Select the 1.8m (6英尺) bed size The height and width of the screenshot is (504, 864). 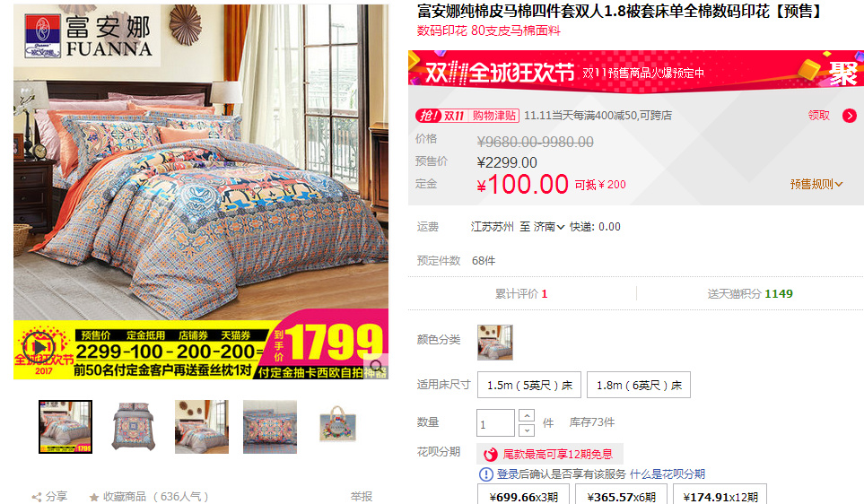coord(639,385)
